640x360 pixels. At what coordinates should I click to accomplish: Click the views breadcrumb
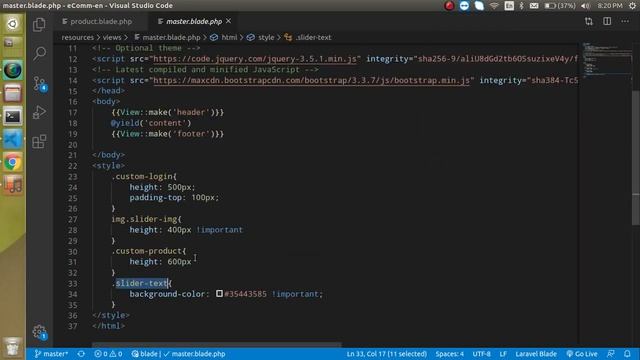pos(112,37)
